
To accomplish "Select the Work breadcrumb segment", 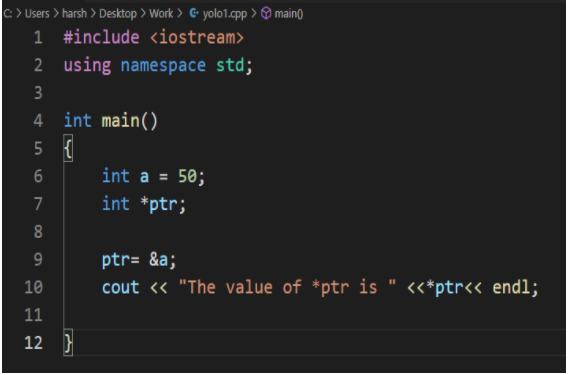I will (161, 14).
